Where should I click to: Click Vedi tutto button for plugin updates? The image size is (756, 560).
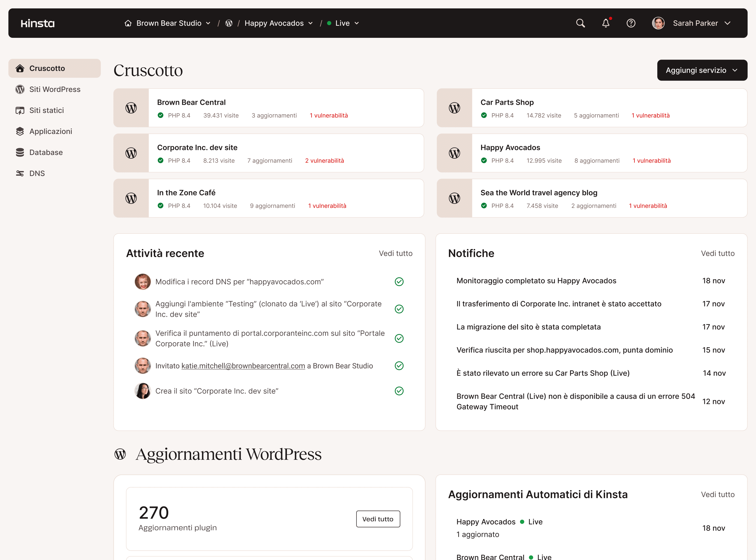(378, 519)
